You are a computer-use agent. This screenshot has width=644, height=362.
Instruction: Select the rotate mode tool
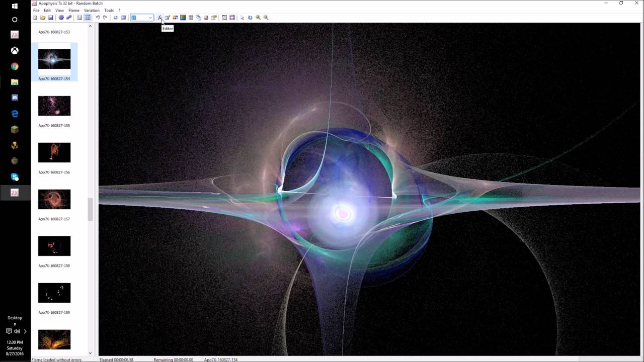250,18
